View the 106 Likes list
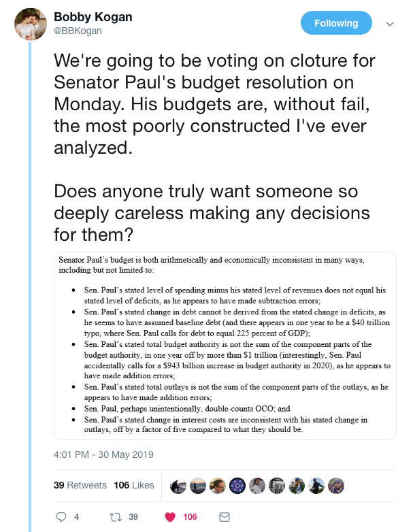The width and height of the screenshot is (413, 532). (x=134, y=485)
